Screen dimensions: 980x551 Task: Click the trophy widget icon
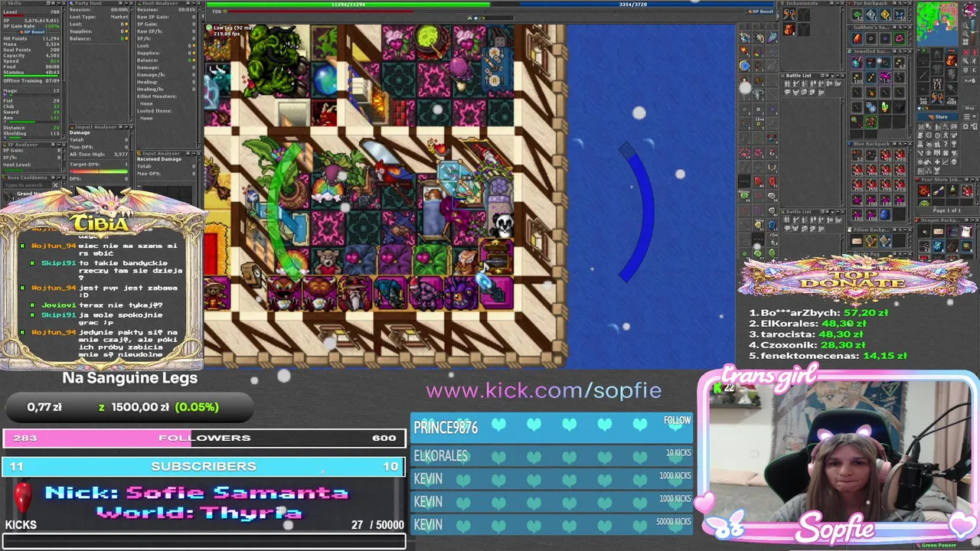(954, 144)
